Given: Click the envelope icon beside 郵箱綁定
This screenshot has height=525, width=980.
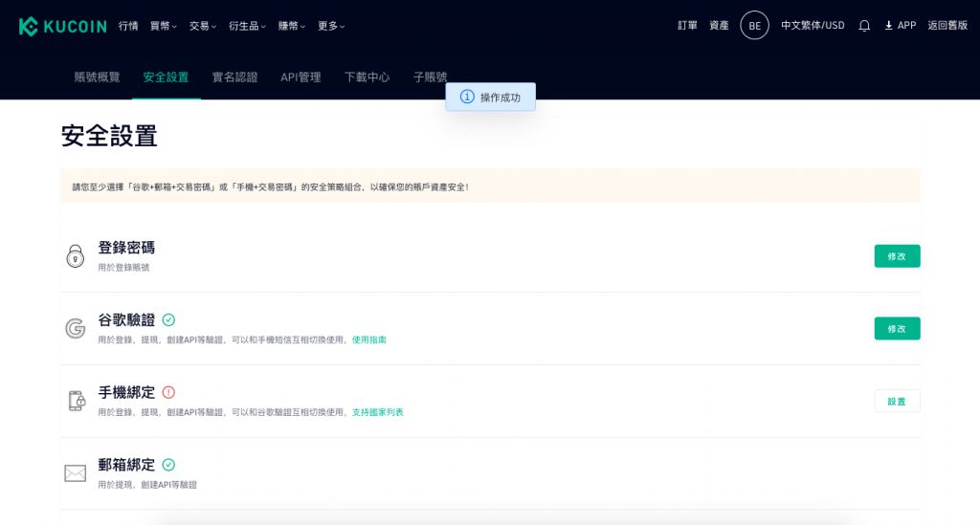Looking at the screenshot, I should 75,473.
